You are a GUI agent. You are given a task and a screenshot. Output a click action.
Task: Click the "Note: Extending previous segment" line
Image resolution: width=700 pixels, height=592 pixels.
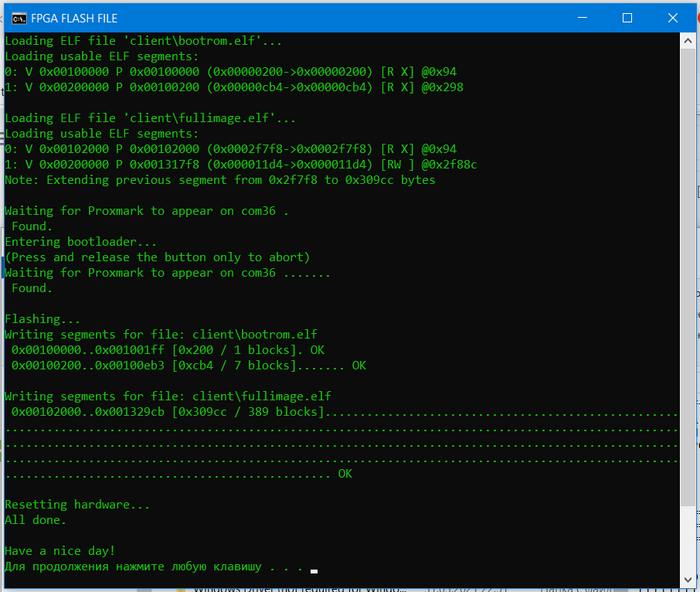[x=219, y=180]
